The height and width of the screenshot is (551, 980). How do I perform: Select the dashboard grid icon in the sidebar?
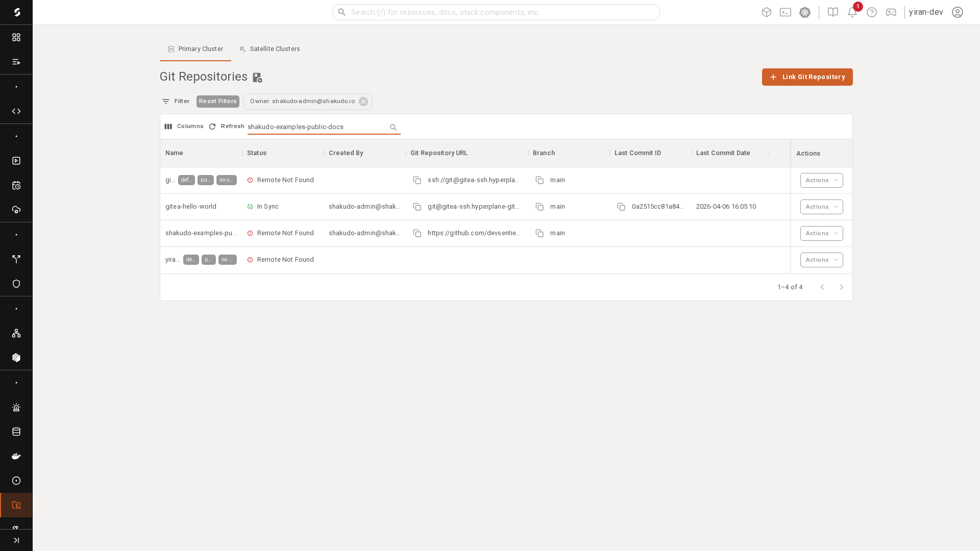[x=16, y=37]
